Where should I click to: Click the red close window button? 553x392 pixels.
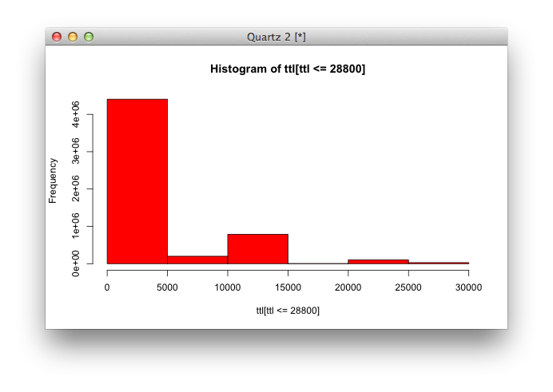[x=57, y=37]
